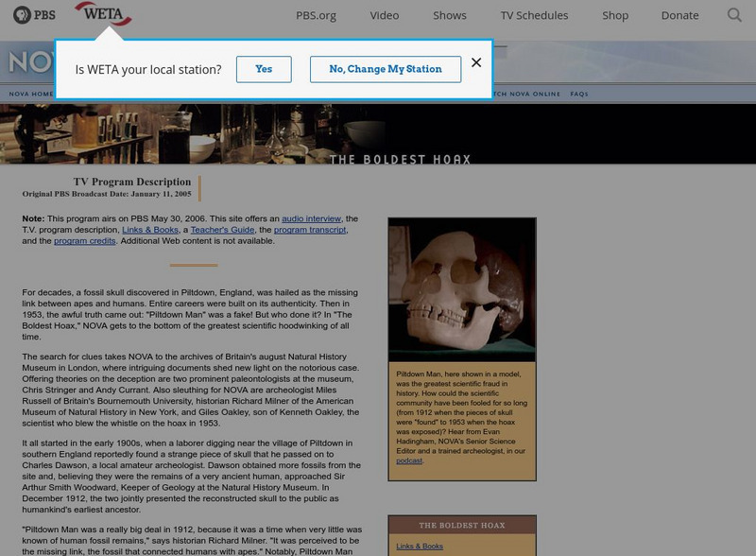Click the WETA station logo
756x556 pixels.
[103, 13]
